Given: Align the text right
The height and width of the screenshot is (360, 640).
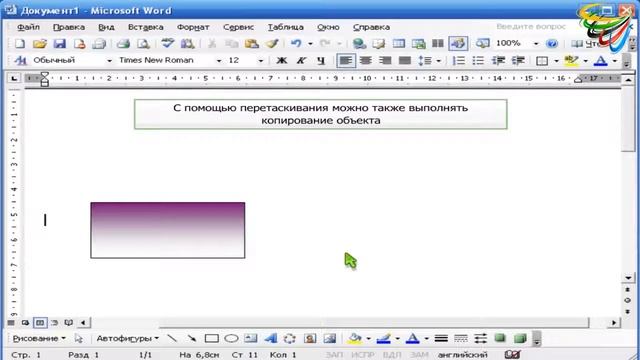Looking at the screenshot, I should pos(385,61).
